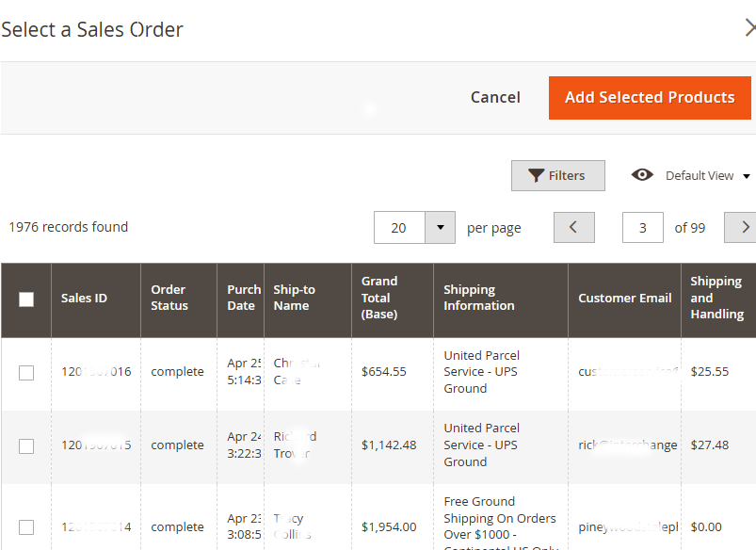Cancel the sales order selection

tap(494, 97)
